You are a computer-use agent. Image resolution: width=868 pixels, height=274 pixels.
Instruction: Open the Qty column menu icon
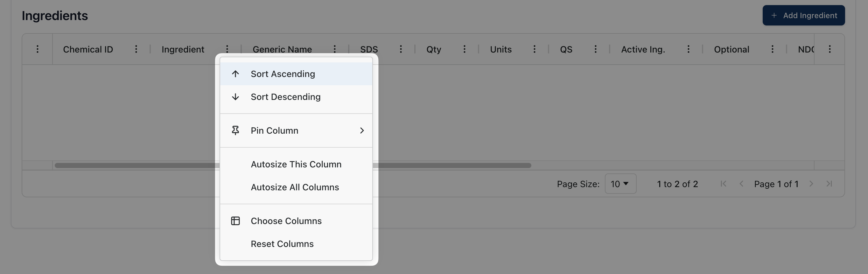click(464, 49)
